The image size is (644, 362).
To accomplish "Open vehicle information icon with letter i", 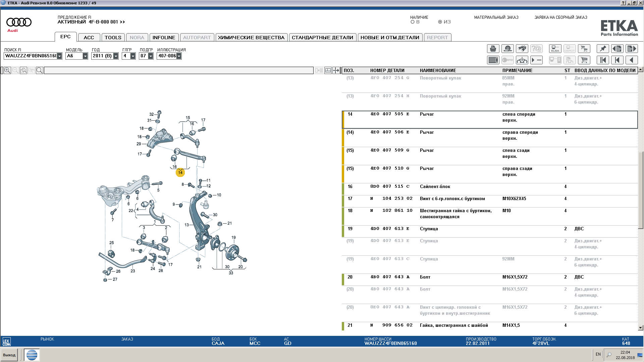I will pyautogui.click(x=522, y=60).
